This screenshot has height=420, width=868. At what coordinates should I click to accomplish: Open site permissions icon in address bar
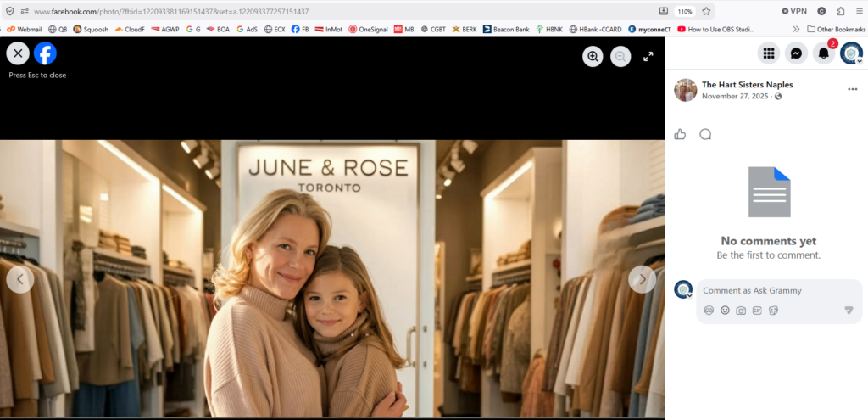coord(25,11)
